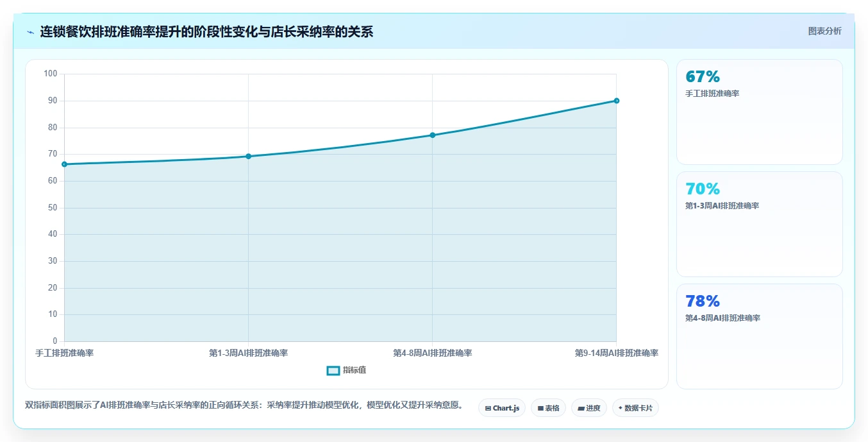Click the 手工排班准确率 data point
This screenshot has width=868, height=442.
pyautogui.click(x=64, y=164)
